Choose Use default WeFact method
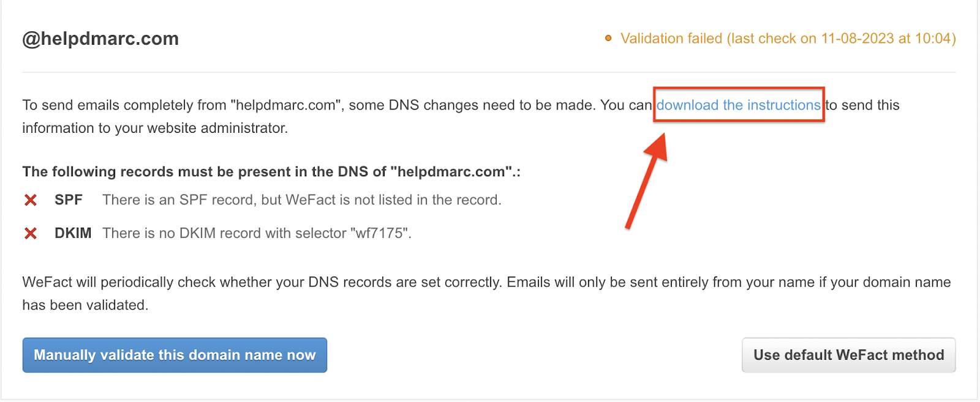The image size is (980, 402). point(848,355)
